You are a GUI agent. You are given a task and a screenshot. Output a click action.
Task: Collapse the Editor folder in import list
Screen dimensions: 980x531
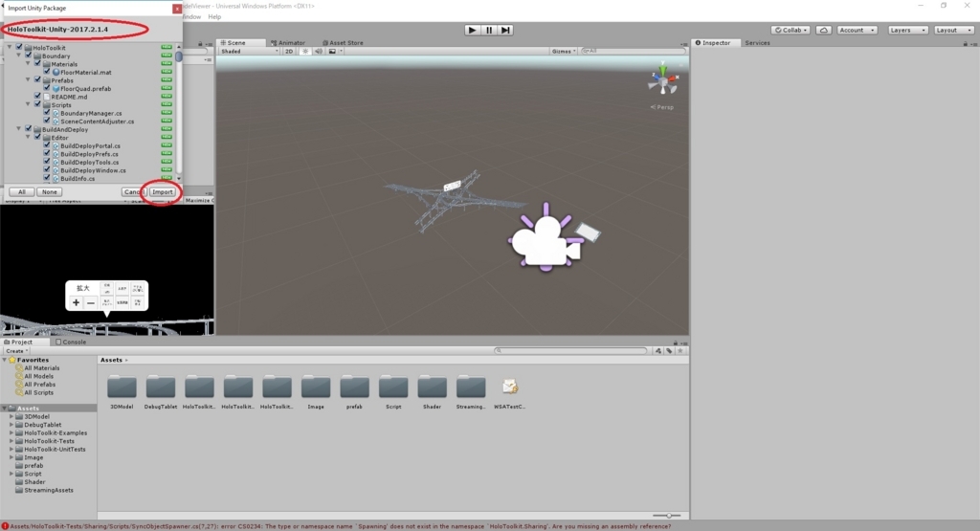pos(28,137)
